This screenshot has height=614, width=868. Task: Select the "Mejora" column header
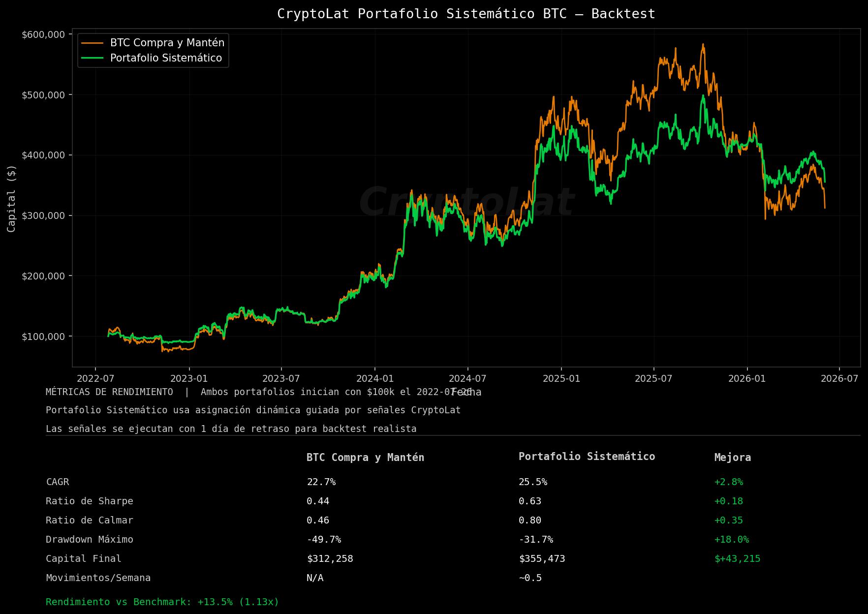pos(733,458)
